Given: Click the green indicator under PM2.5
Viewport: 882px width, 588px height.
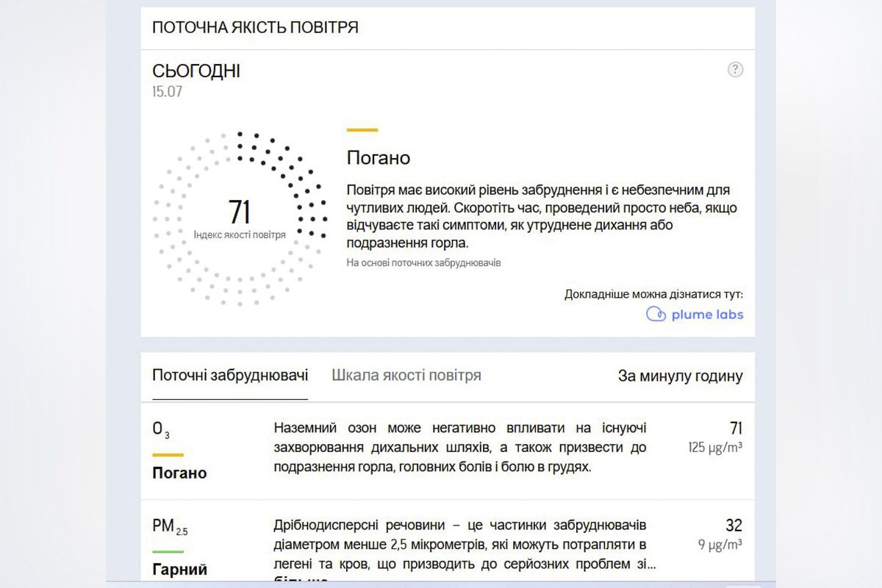Looking at the screenshot, I should tap(168, 551).
